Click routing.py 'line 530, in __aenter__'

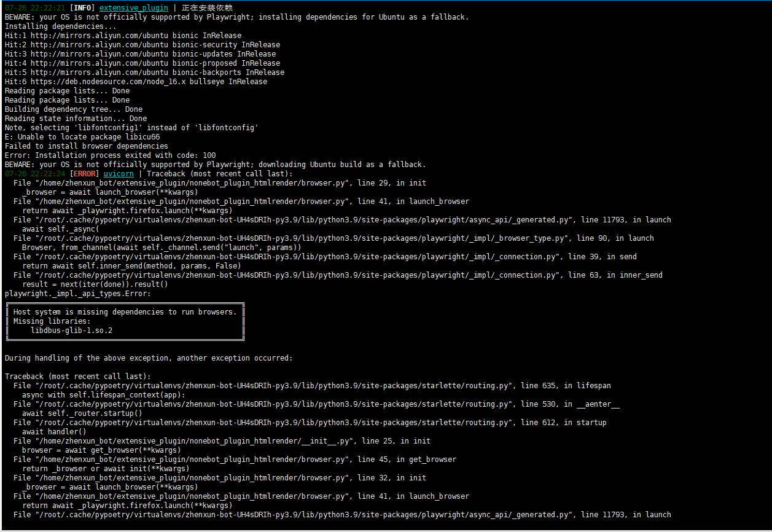(x=316, y=404)
